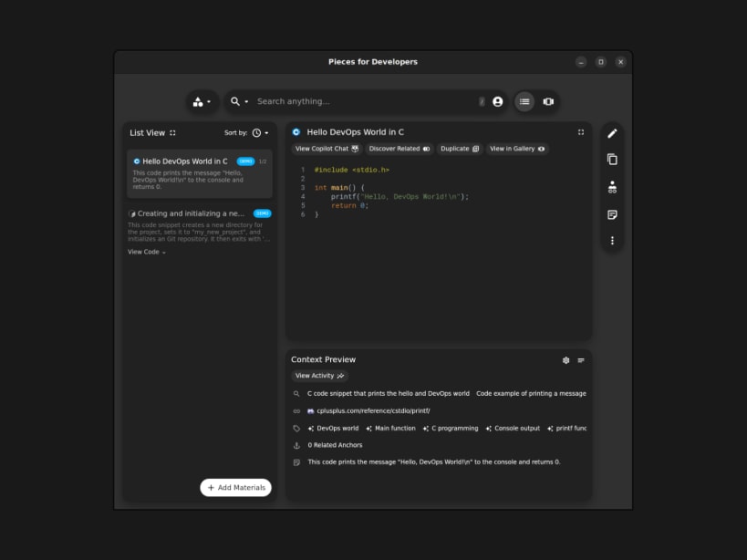Click DEMO badge on Creating and initializing
Screen dimensions: 747x560
pyautogui.click(x=263, y=213)
